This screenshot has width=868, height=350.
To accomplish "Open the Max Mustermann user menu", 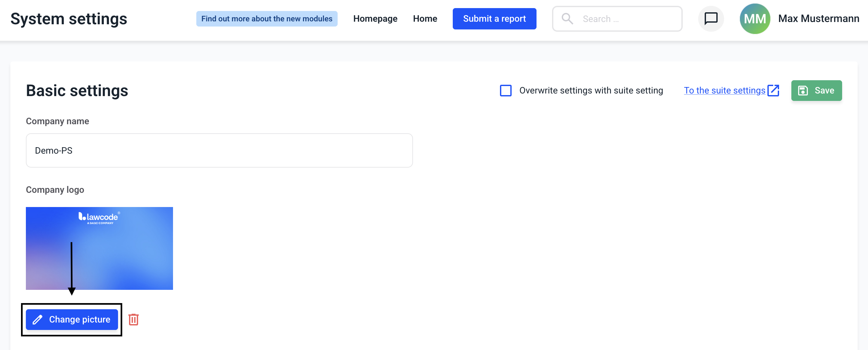I will pos(818,18).
